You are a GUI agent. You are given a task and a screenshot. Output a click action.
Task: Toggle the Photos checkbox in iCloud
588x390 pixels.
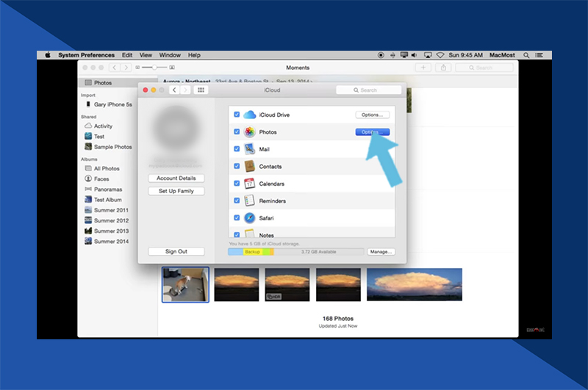(237, 132)
